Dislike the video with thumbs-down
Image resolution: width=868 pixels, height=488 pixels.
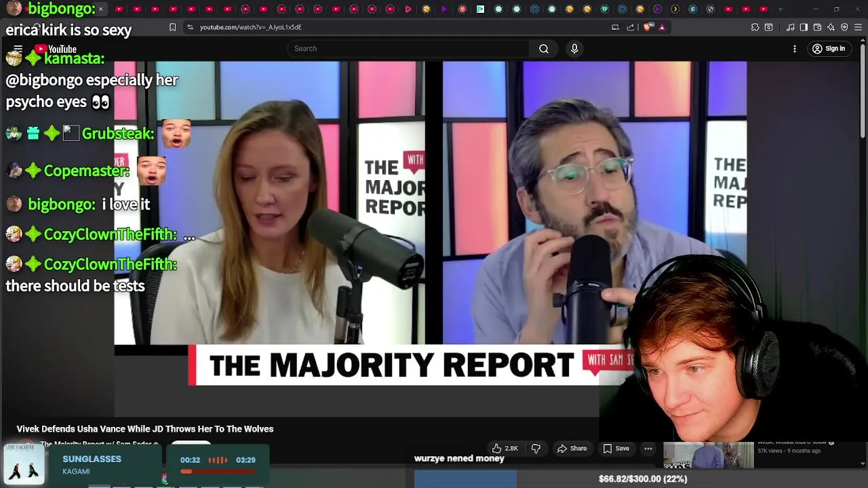[x=536, y=448]
